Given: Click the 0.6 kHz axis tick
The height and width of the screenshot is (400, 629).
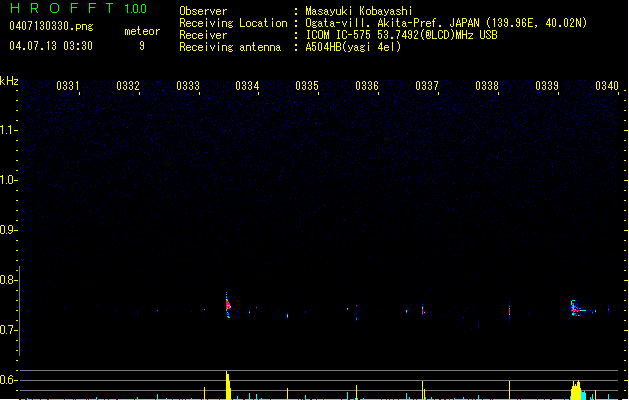Looking at the screenshot, I should tap(8, 380).
